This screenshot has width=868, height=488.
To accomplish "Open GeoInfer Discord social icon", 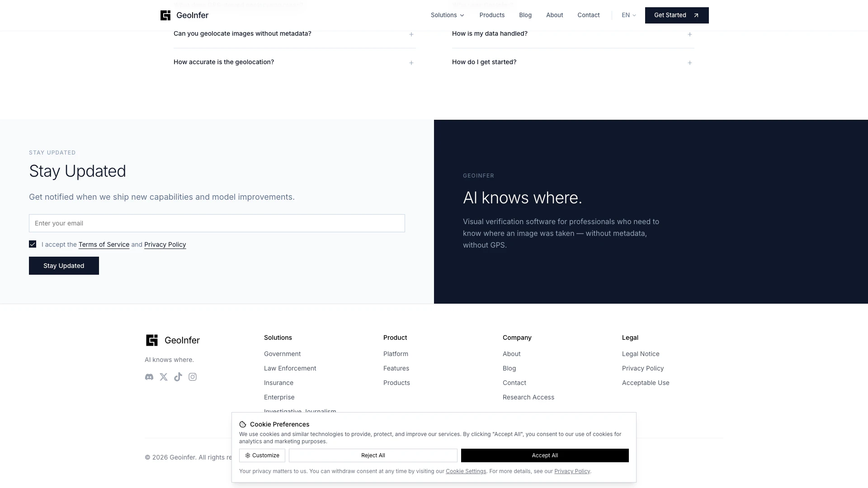I will (x=149, y=377).
